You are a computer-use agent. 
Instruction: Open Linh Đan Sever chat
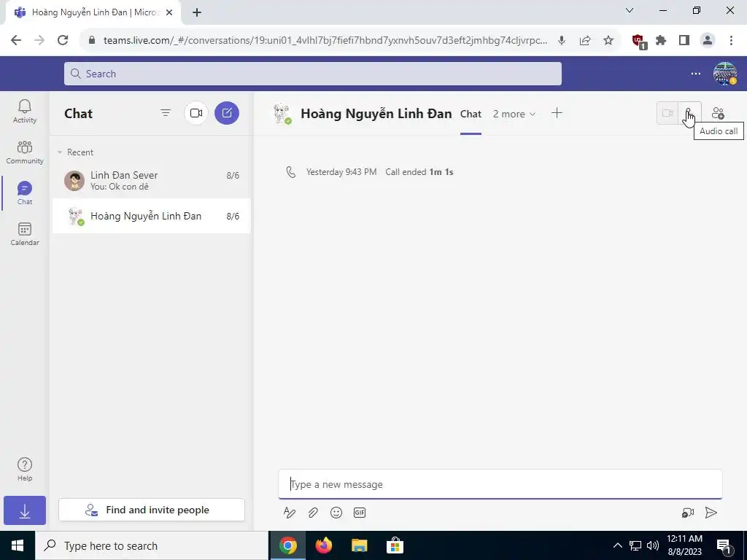152,181
